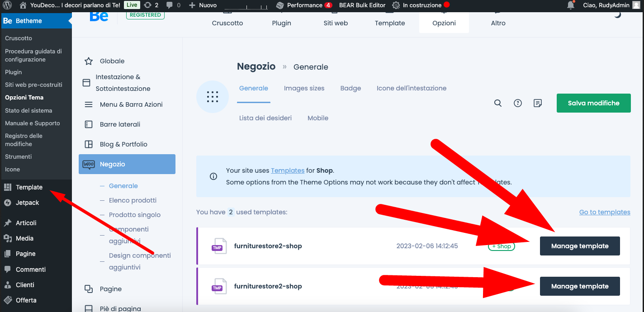Open comments bubble icon in admin bar
Image resolution: width=644 pixels, height=312 pixels.
click(x=170, y=5)
